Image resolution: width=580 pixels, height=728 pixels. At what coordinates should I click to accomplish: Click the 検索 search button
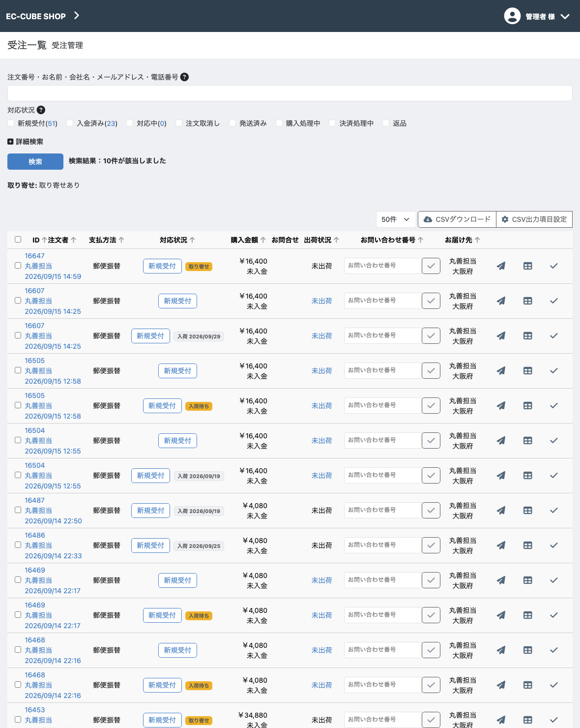click(x=35, y=161)
